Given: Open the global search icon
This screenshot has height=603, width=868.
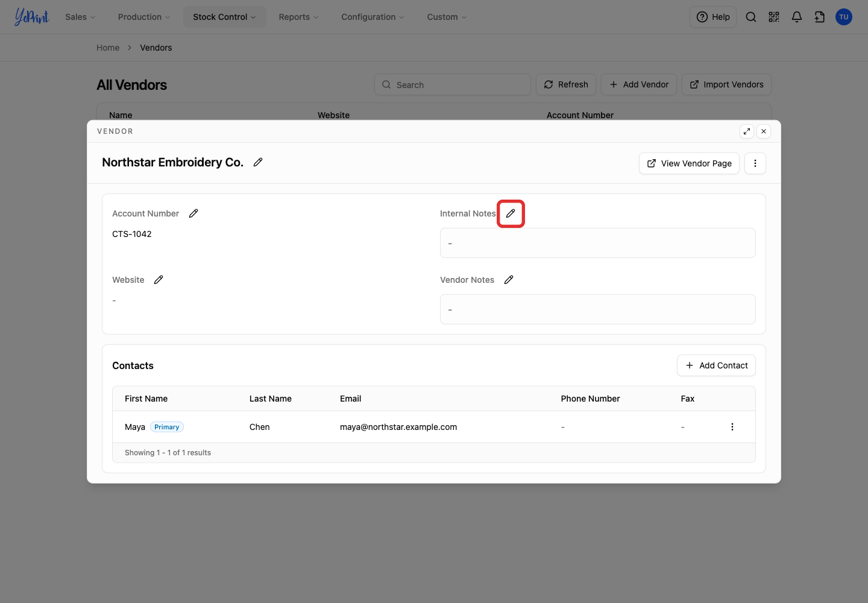Looking at the screenshot, I should pos(751,17).
